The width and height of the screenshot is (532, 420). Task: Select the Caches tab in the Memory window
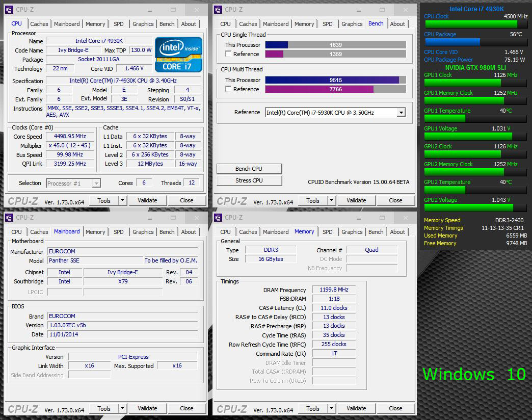(x=248, y=232)
